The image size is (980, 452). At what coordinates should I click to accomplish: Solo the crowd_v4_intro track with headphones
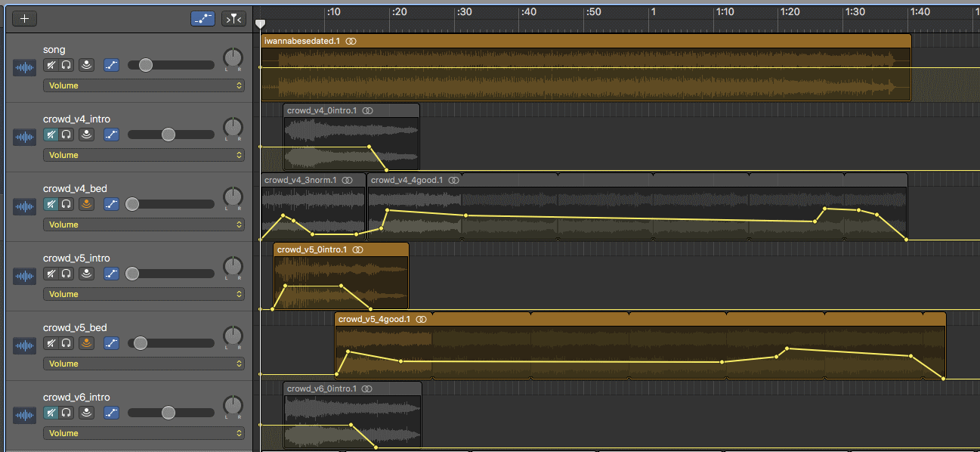click(x=66, y=135)
